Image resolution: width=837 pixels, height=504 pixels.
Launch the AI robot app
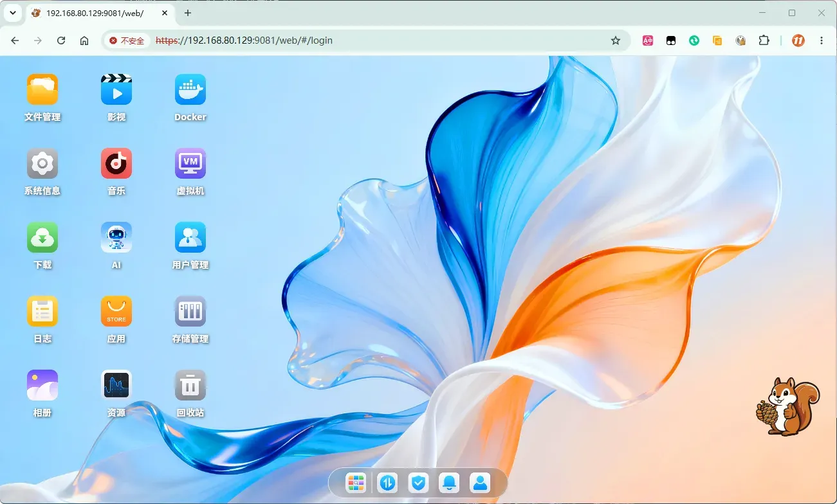point(116,237)
